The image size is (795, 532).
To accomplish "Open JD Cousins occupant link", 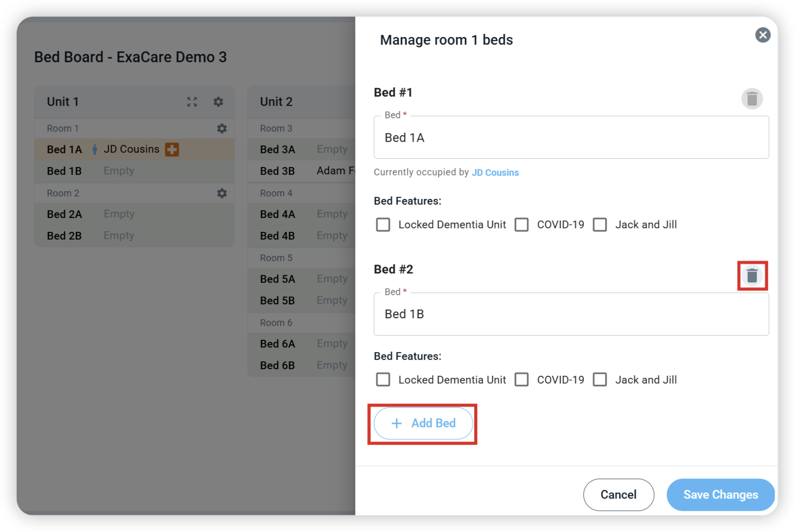I will click(495, 172).
